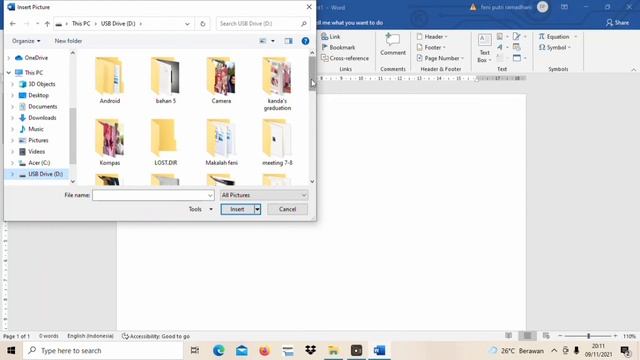The width and height of the screenshot is (640, 360).
Task: Select the meeting 7-8 folder
Action: [277, 142]
